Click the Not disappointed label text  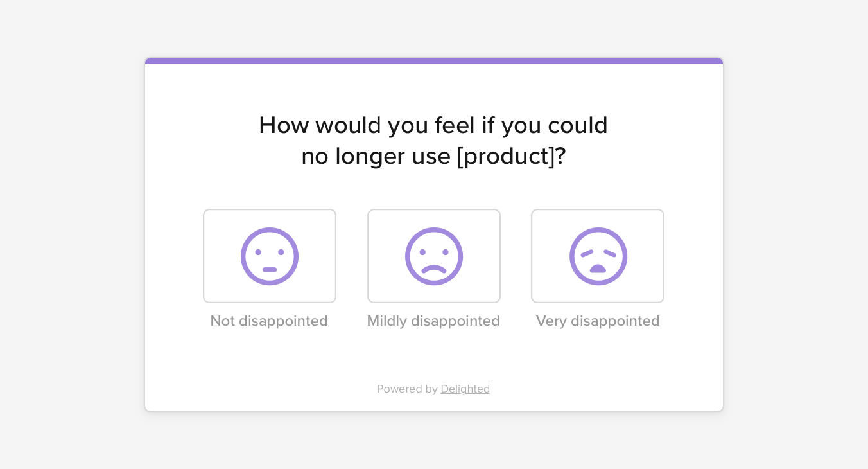269,321
